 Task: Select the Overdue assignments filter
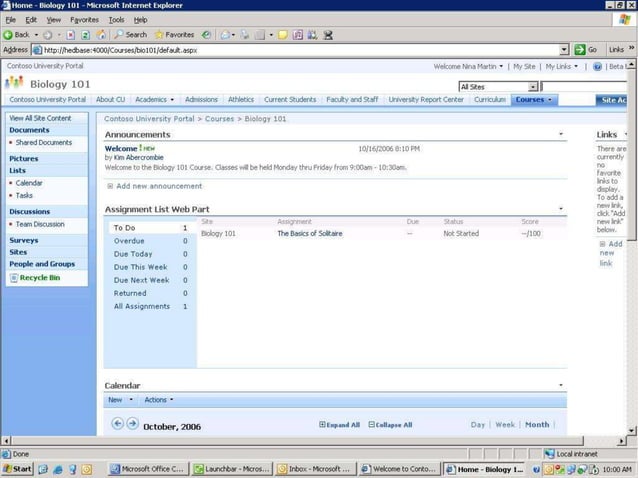coord(129,241)
